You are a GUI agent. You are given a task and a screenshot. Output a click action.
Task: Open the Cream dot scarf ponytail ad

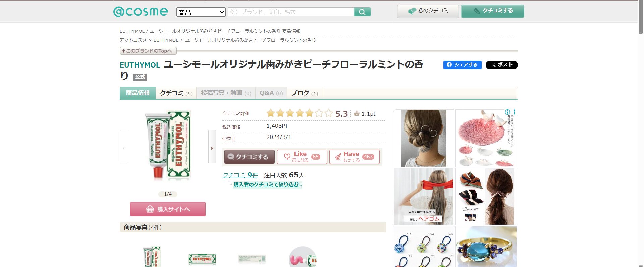486,196
